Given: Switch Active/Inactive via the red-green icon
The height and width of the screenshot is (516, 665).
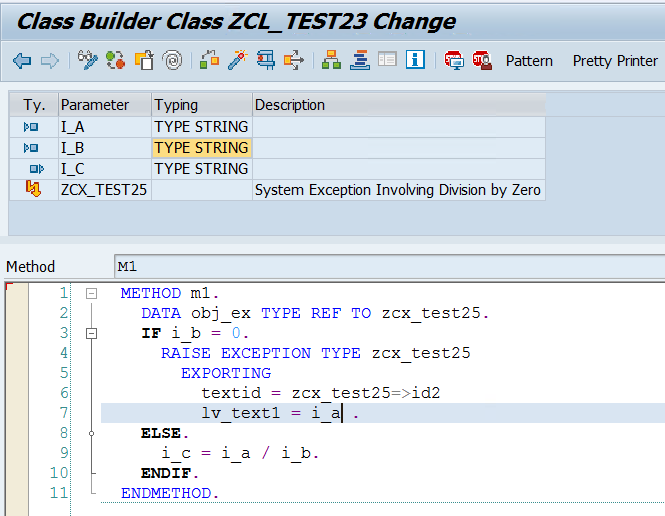Looking at the screenshot, I should pos(115,60).
